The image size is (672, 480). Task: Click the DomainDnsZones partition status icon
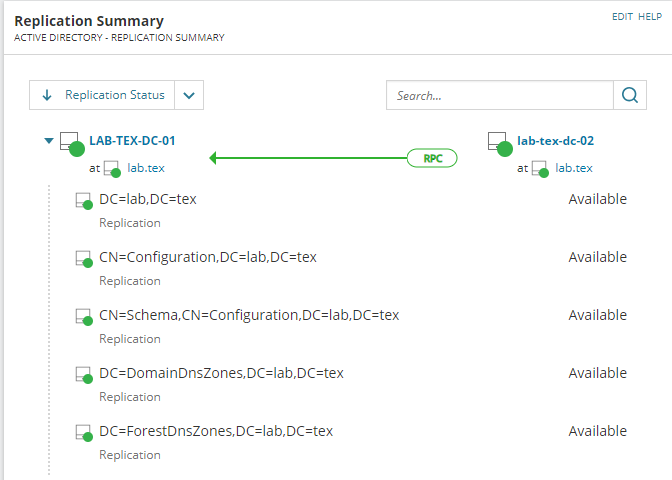coord(84,375)
